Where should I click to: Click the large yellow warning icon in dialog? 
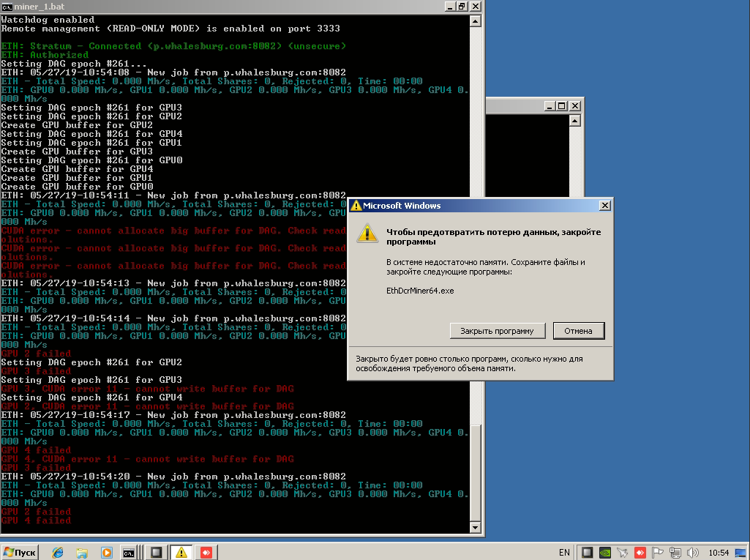tap(367, 233)
